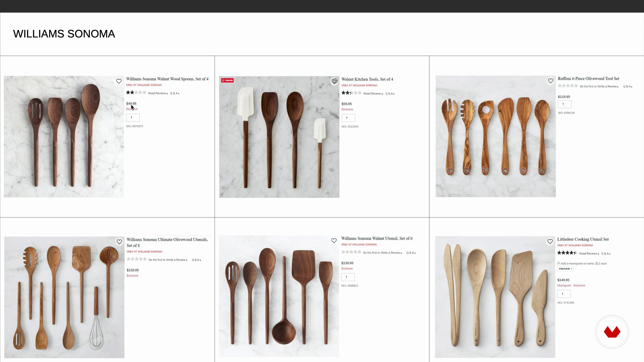Image resolution: width=644 pixels, height=362 pixels.
Task: Check the Add a monogram or name box
Action: pos(558,263)
